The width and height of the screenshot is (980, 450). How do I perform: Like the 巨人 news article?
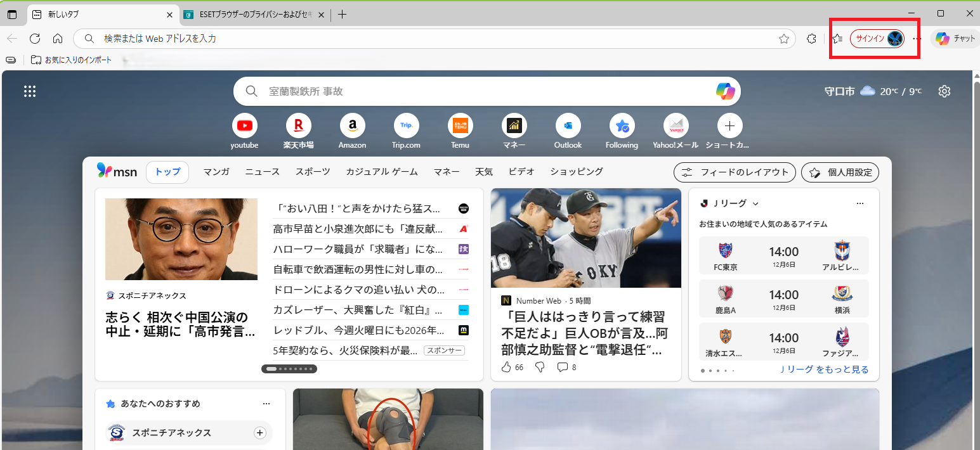click(x=506, y=367)
